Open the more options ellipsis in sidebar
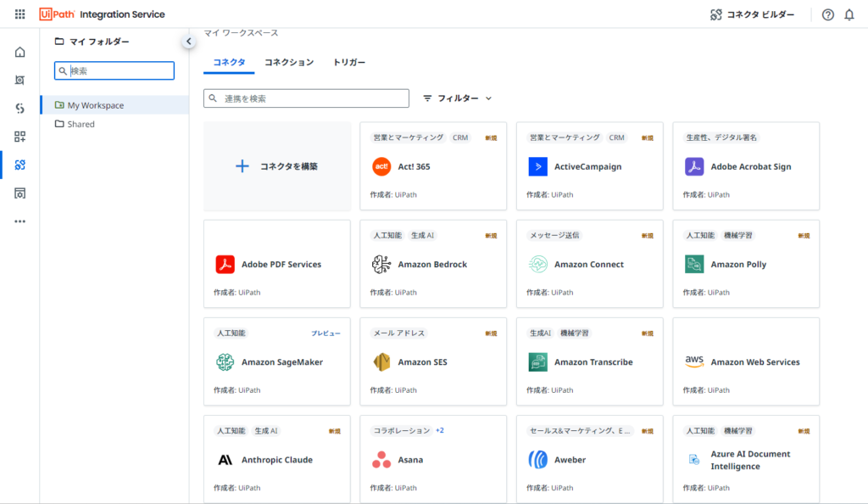The height and width of the screenshot is (504, 868). click(x=20, y=221)
